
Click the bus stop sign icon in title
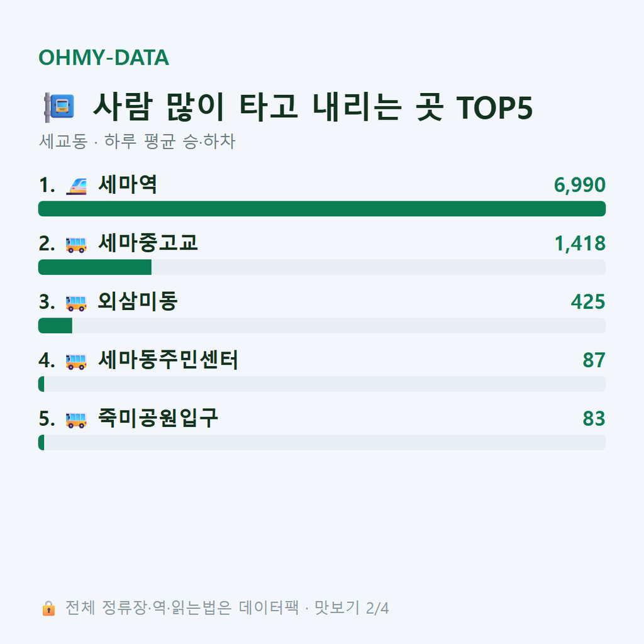pos(60,108)
